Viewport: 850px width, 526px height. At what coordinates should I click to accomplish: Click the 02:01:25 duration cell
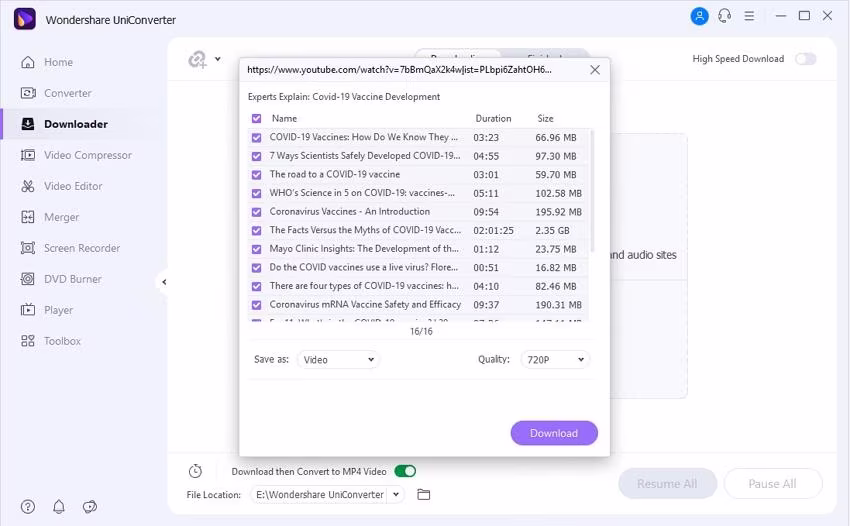(493, 230)
